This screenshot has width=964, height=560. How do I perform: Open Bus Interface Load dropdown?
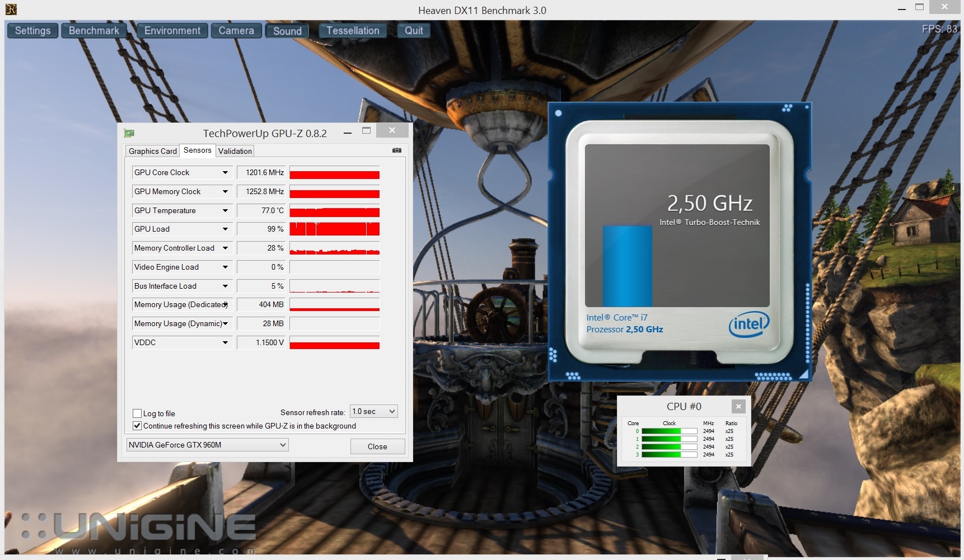pyautogui.click(x=225, y=286)
